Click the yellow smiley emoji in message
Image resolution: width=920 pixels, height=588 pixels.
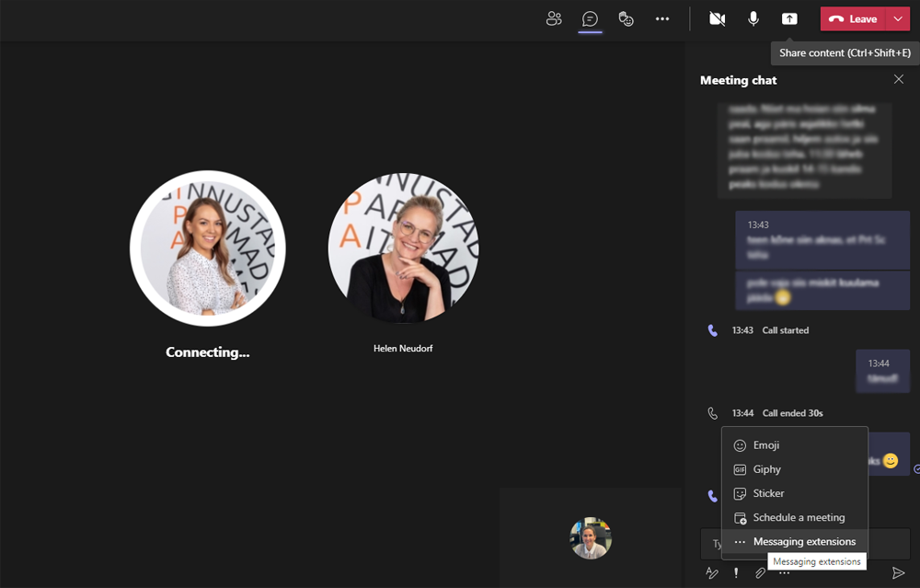[x=890, y=461]
